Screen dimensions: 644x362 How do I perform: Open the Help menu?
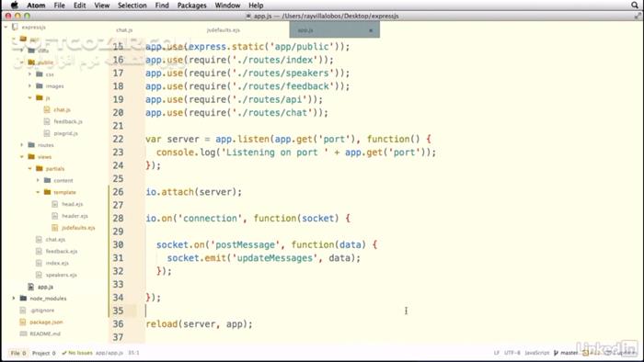(256, 6)
